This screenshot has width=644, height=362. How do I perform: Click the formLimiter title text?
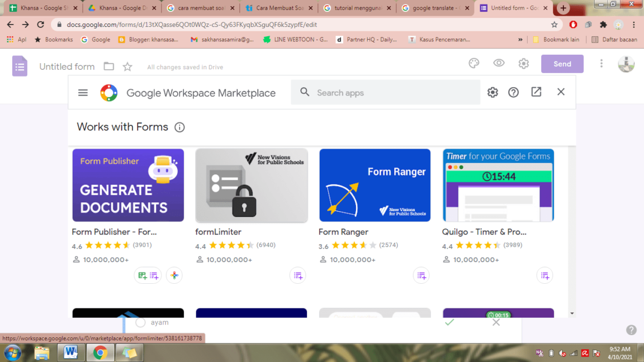(x=218, y=232)
